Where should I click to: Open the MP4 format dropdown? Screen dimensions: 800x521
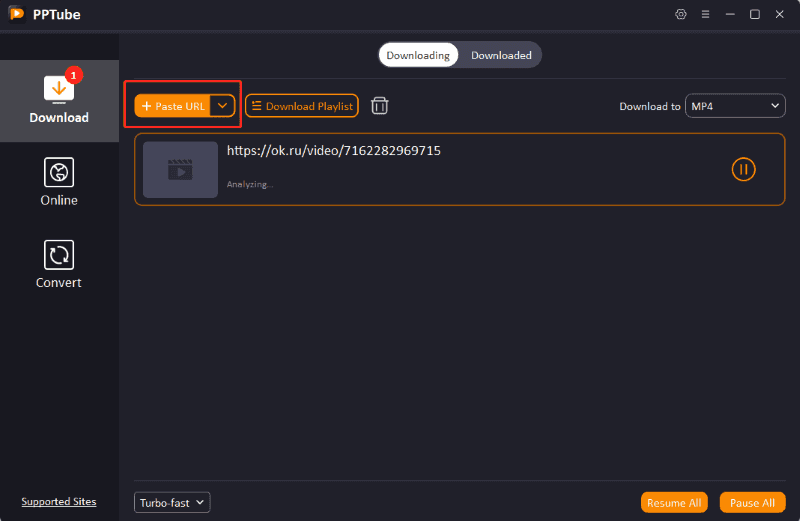pos(735,106)
